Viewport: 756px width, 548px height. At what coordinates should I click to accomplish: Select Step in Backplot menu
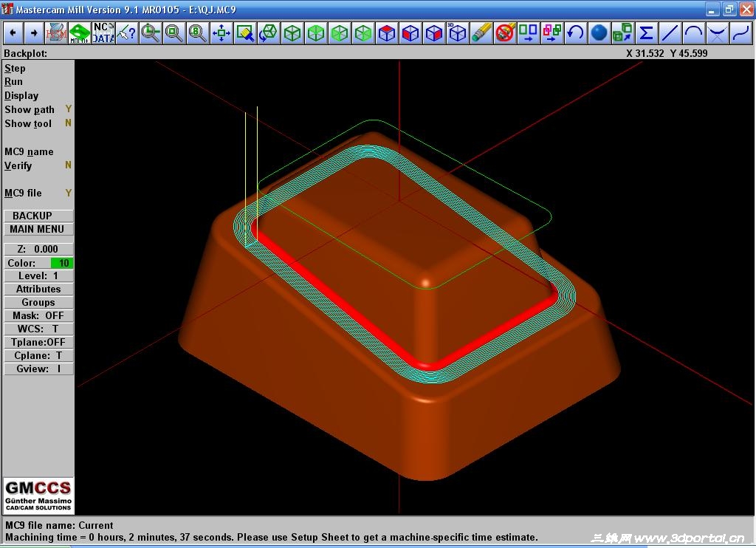click(x=15, y=68)
